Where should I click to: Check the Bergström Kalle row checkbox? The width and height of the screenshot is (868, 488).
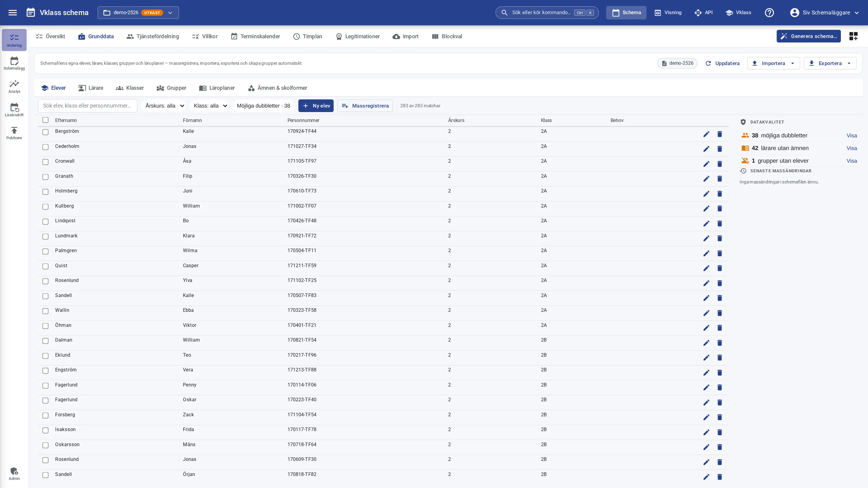pos(46,132)
